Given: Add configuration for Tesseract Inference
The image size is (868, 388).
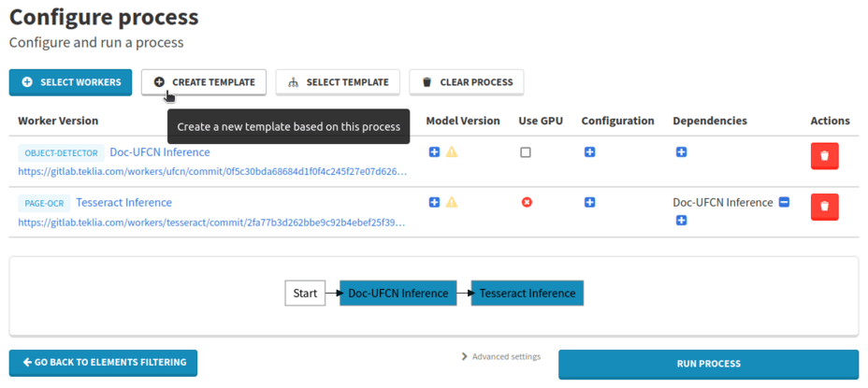Looking at the screenshot, I should click(589, 203).
